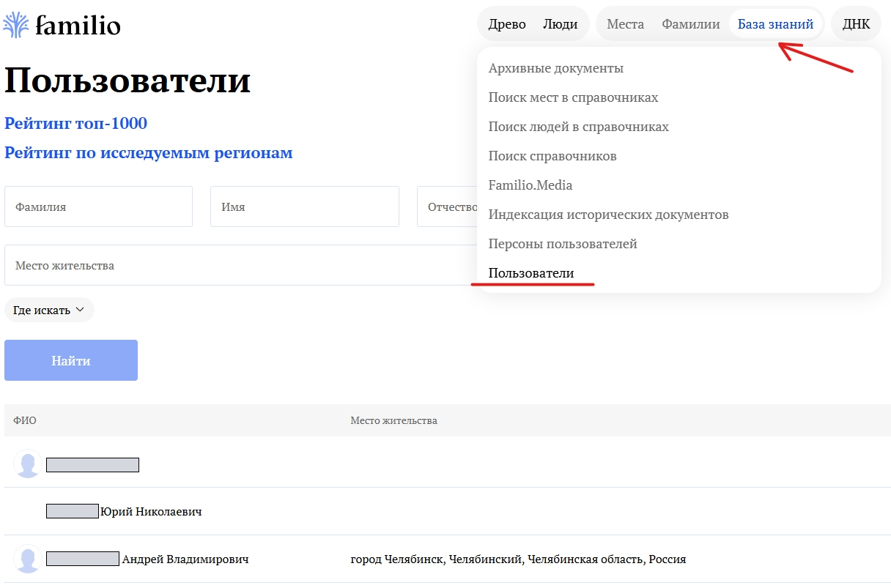Open the База знаний menu

775,24
